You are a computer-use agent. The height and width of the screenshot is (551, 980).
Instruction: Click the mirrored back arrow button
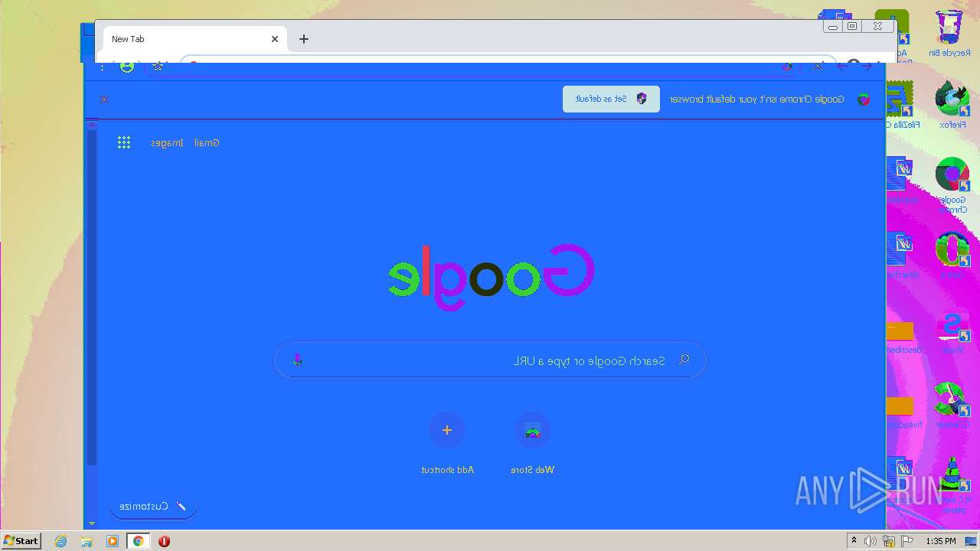coord(866,67)
